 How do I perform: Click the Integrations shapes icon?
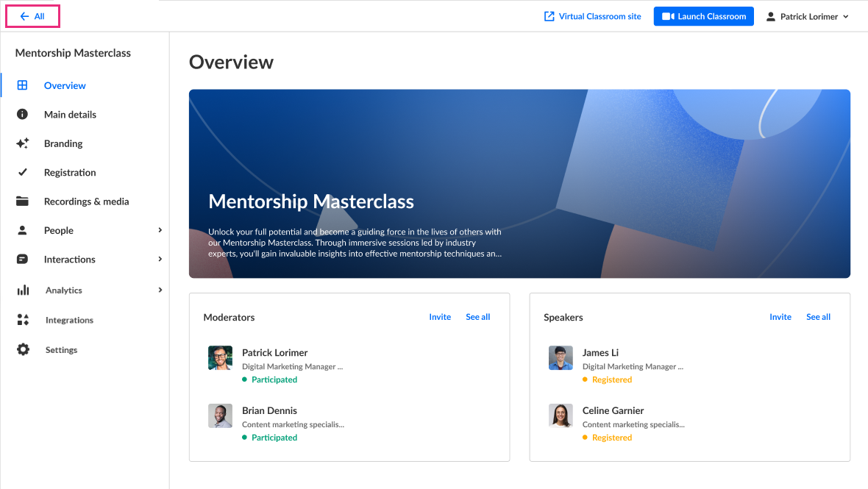23,320
